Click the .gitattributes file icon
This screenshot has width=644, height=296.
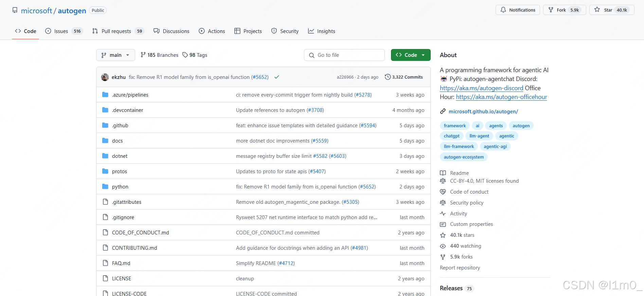[105, 202]
